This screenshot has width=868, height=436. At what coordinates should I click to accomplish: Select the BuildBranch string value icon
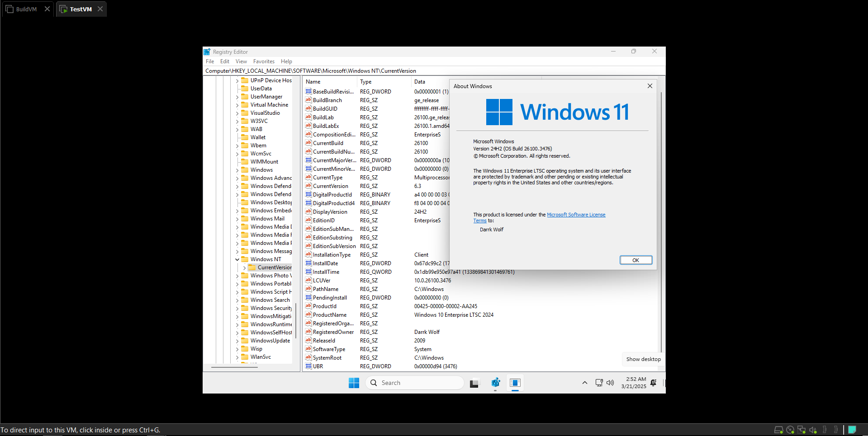click(x=308, y=100)
